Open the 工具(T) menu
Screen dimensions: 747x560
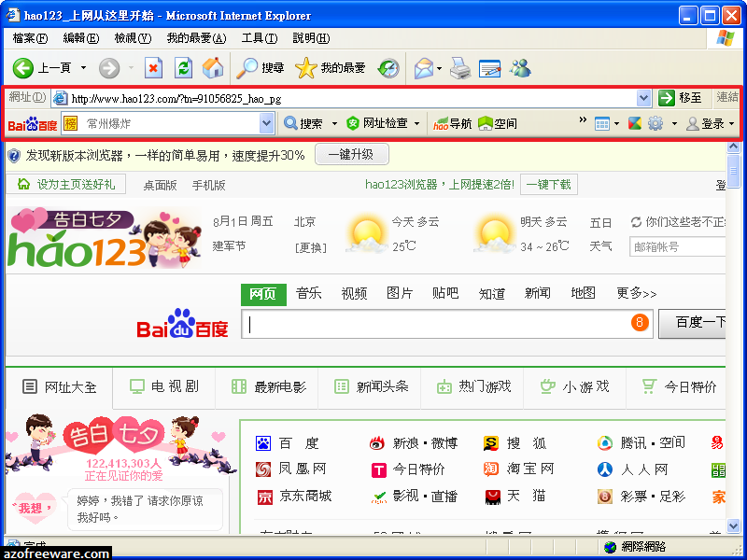tap(260, 38)
